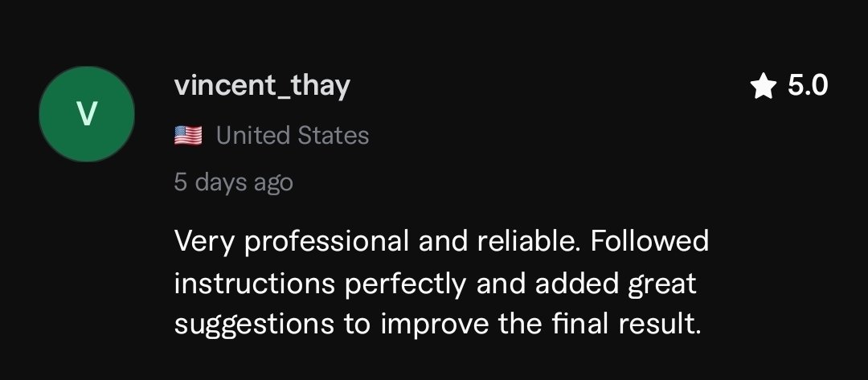868x380 pixels.
Task: Click the United States flag icon
Action: tap(188, 136)
